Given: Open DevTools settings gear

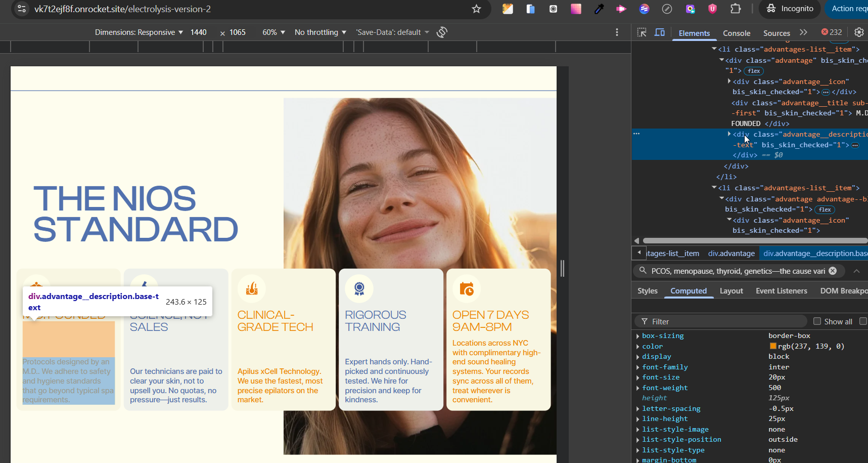Looking at the screenshot, I should click(x=859, y=32).
